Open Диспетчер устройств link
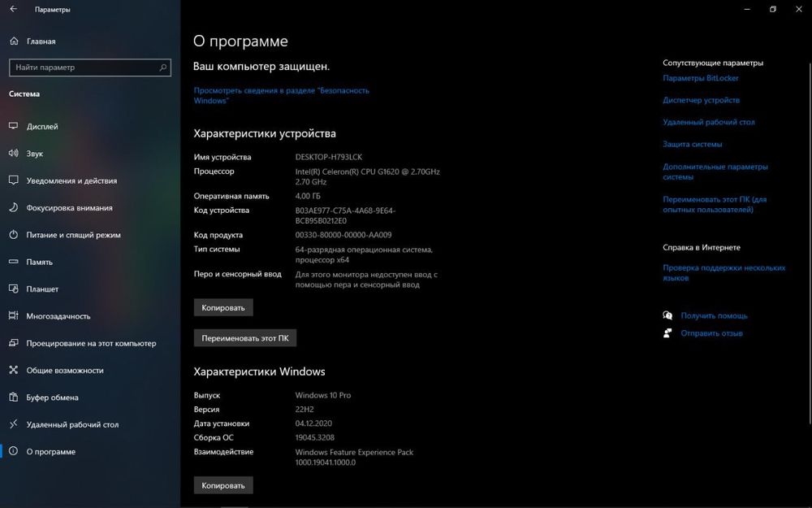Image resolution: width=812 pixels, height=508 pixels. 702,100
